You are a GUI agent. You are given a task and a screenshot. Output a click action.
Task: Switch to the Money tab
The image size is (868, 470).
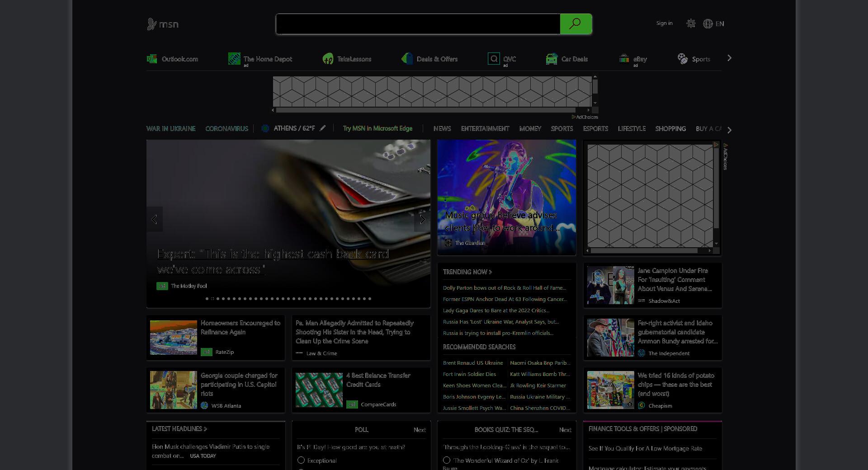click(530, 128)
